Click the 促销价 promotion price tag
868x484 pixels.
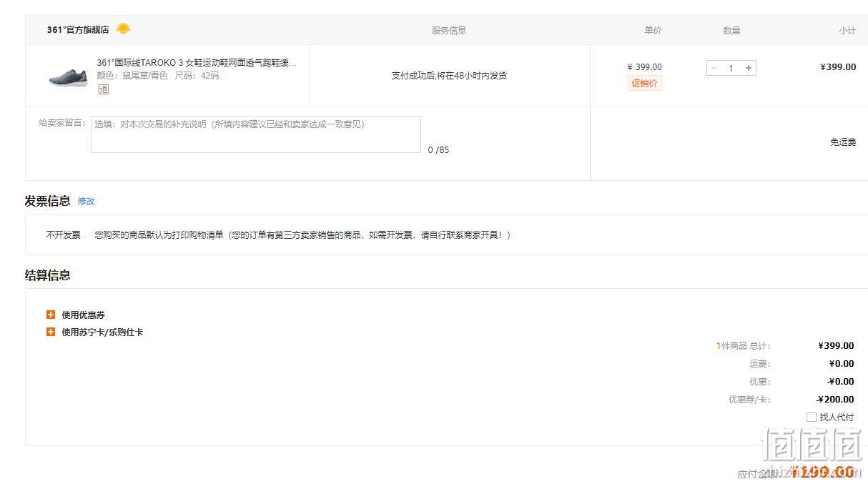tap(644, 83)
